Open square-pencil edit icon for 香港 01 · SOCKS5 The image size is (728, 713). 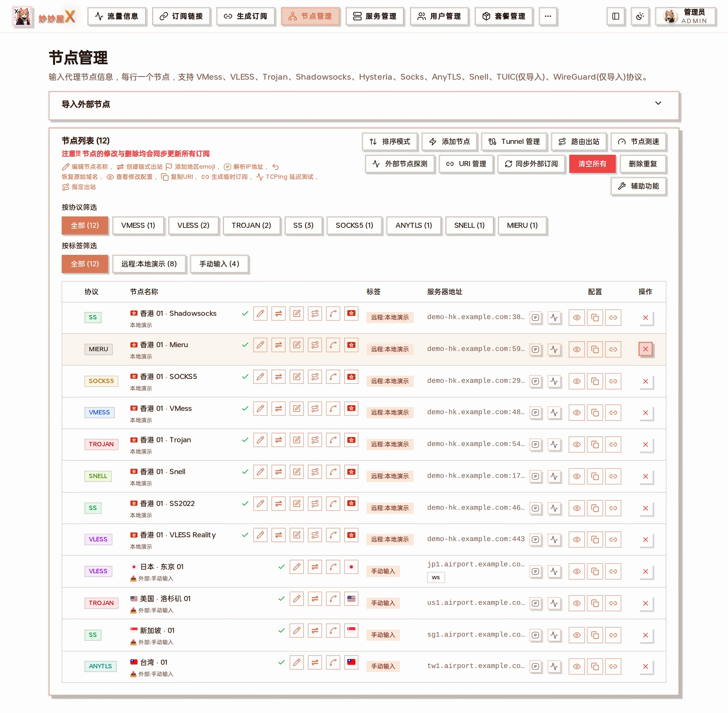coord(297,377)
